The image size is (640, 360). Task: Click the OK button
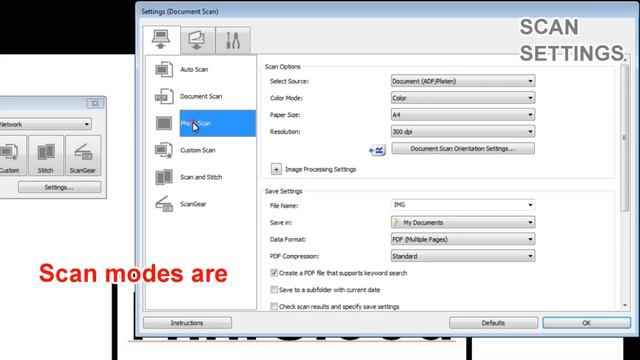(587, 323)
